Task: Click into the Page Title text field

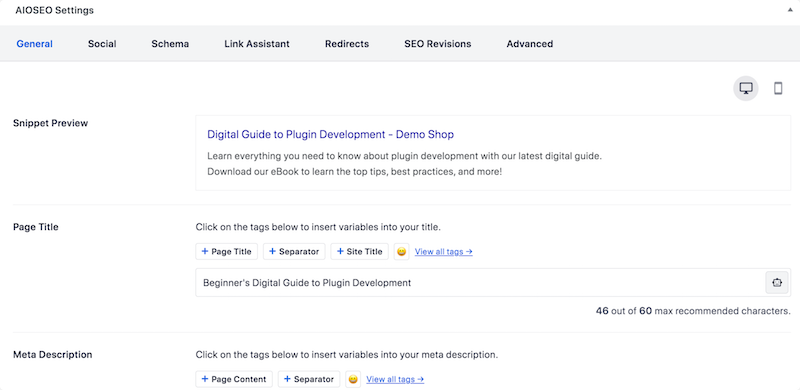Action: tap(480, 282)
